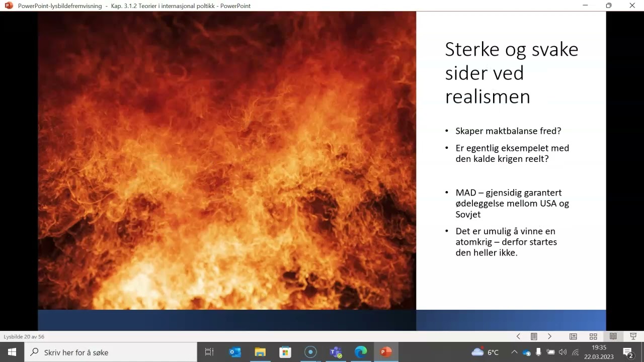Open Slide Sorter view icon

pos(593,336)
